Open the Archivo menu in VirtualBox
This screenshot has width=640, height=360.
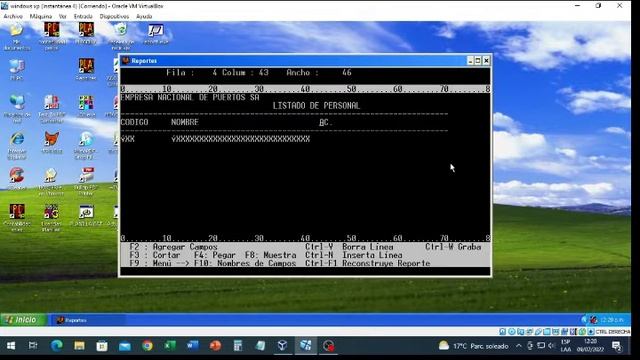pyautogui.click(x=13, y=16)
